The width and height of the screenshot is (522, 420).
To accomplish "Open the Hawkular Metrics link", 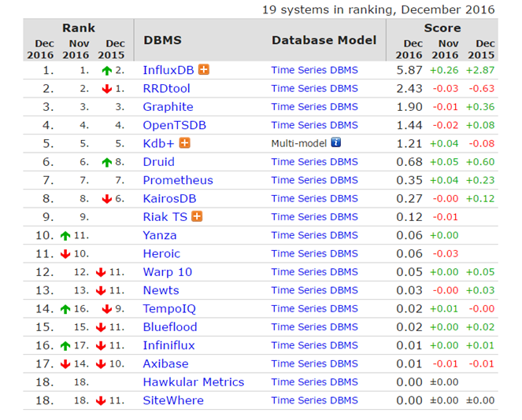I will [194, 382].
